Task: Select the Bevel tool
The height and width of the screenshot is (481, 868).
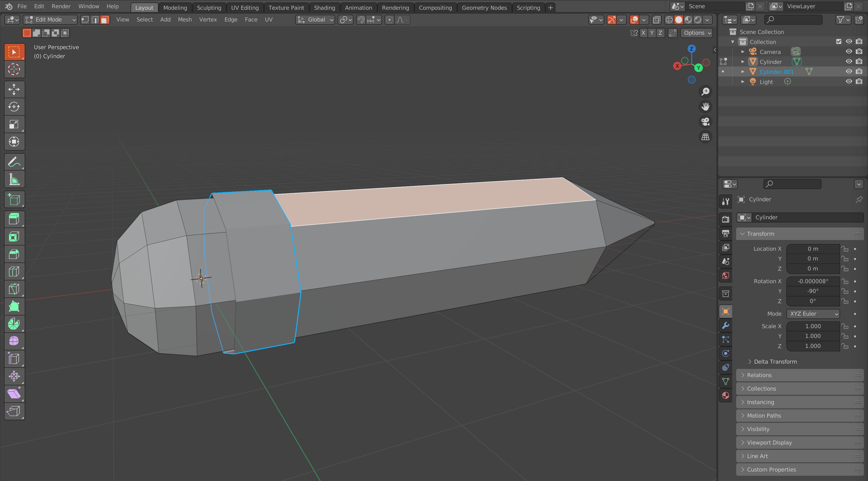Action: pyautogui.click(x=14, y=254)
